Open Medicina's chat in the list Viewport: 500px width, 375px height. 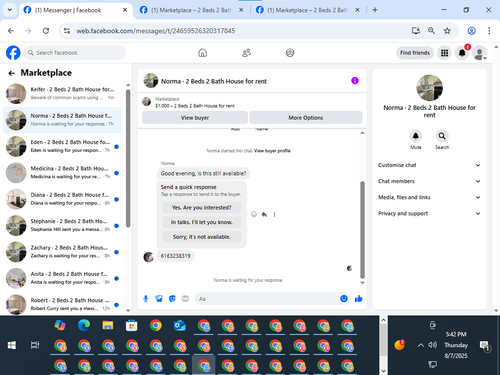(62, 173)
